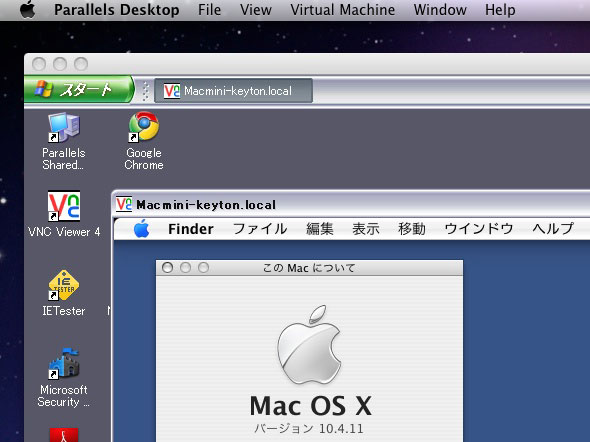Open the 移動 menu

pyautogui.click(x=412, y=229)
